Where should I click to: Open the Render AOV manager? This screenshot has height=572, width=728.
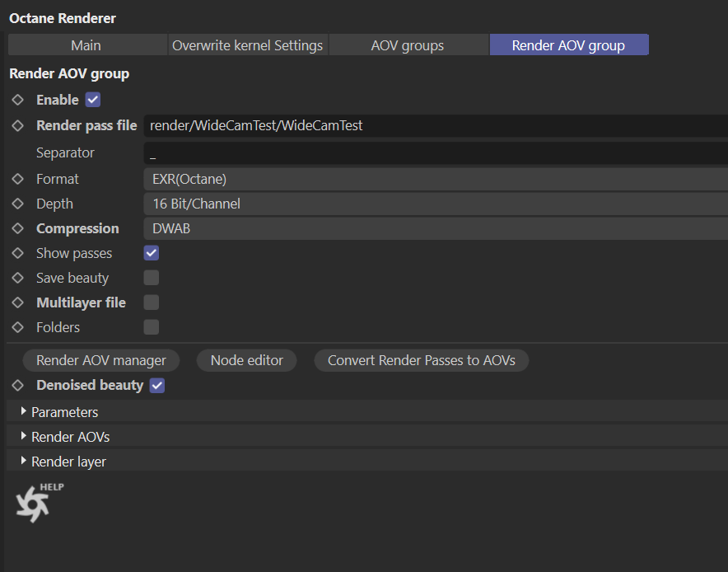point(101,360)
